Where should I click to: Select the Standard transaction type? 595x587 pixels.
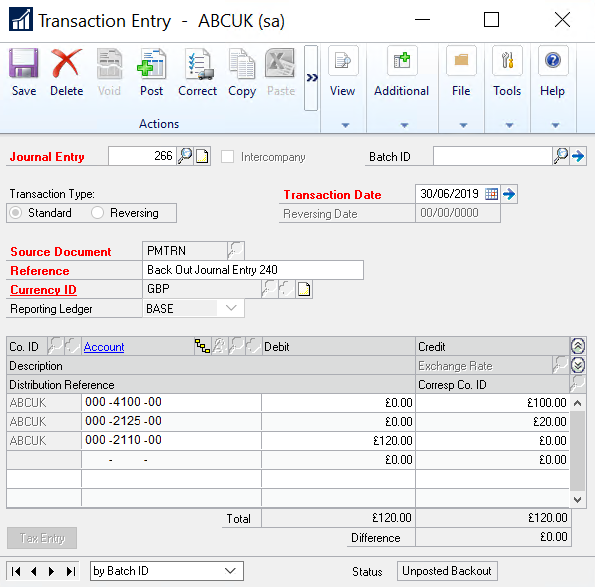coord(16,213)
